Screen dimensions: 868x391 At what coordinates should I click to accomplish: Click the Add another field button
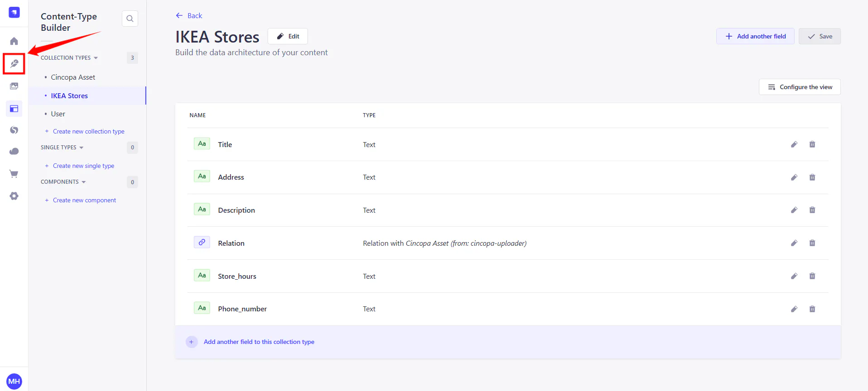point(755,36)
